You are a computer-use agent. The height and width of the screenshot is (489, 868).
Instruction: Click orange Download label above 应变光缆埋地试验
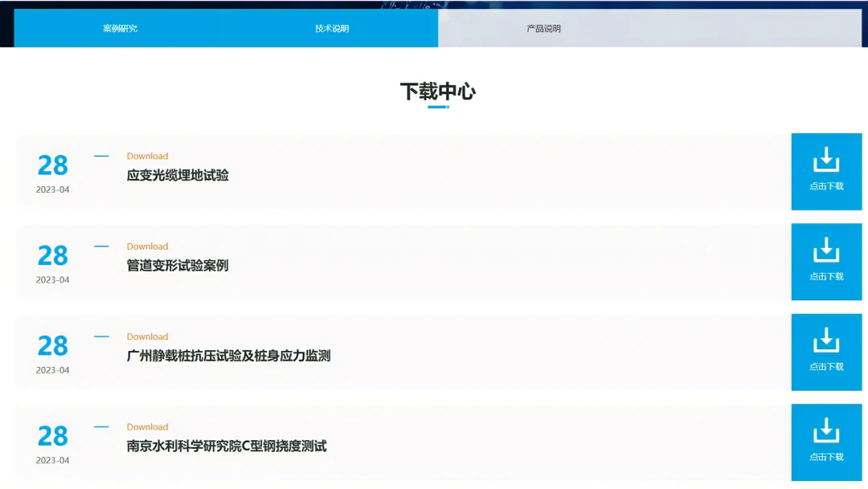pos(147,157)
